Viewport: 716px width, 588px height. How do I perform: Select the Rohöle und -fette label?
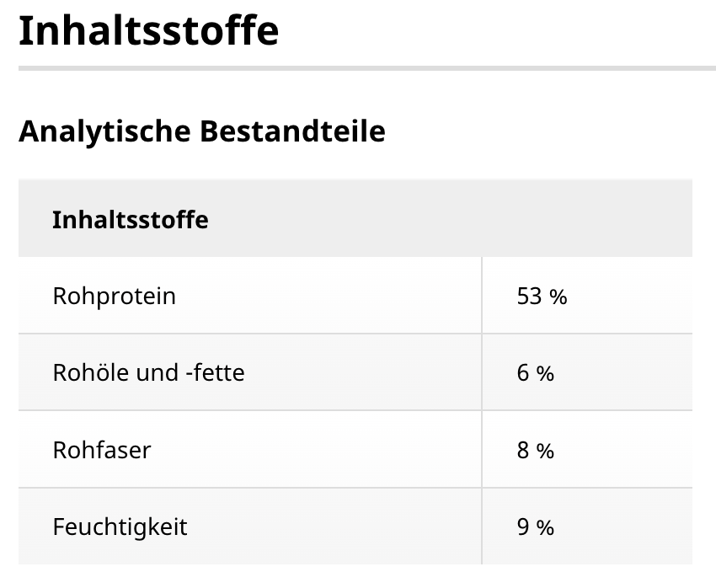[x=148, y=372]
